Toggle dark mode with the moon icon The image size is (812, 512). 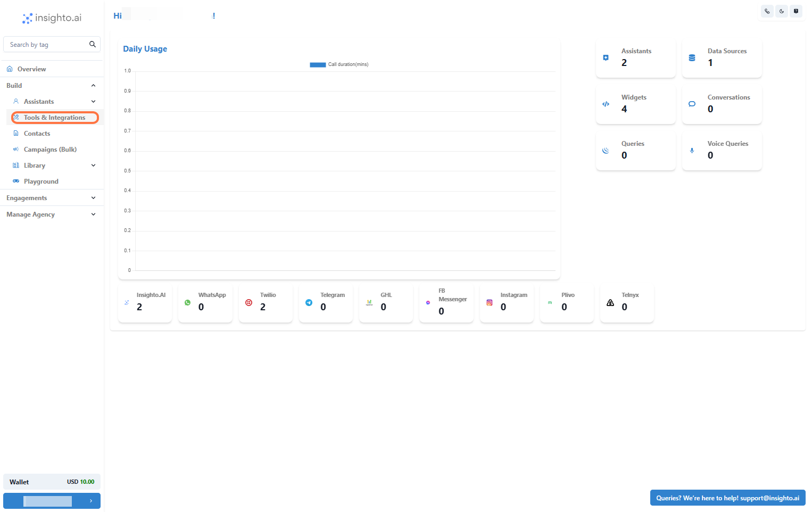(x=782, y=11)
